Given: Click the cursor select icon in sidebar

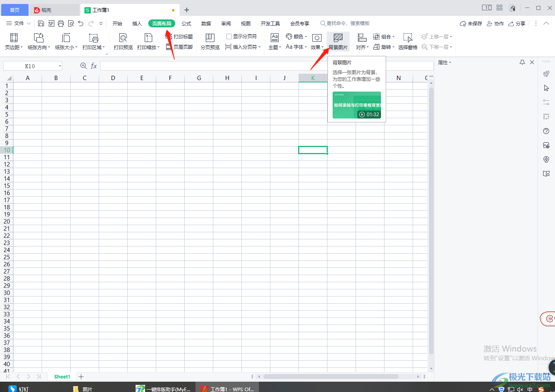Looking at the screenshot, I should pos(546,88).
